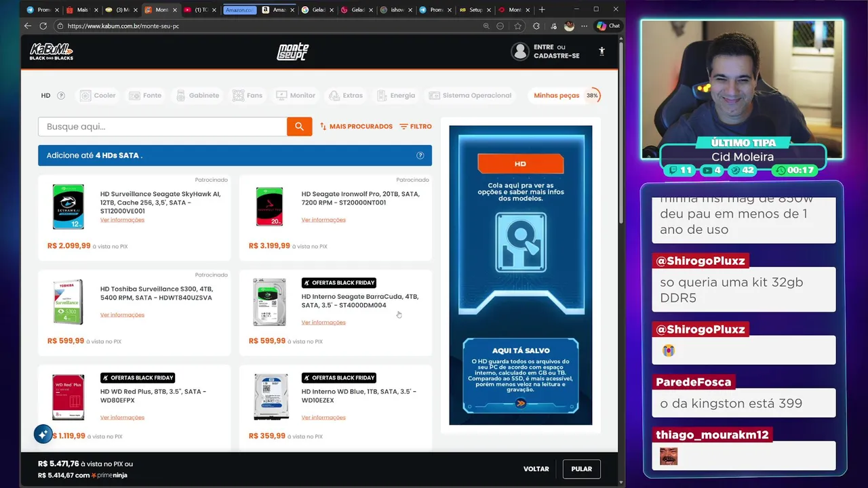Select the Fans step
The width and height of the screenshot is (868, 488).
[x=248, y=96]
